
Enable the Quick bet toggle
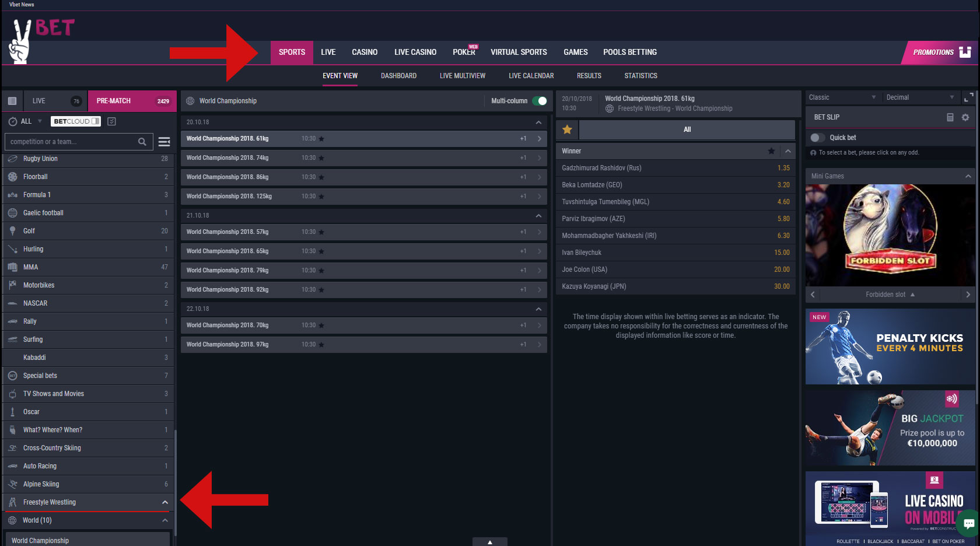(818, 138)
